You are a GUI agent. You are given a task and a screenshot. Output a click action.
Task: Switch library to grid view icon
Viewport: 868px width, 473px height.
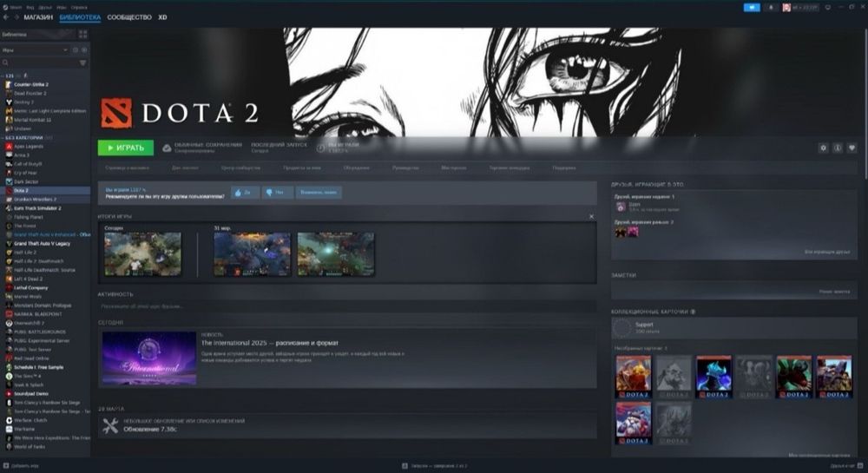pyautogui.click(x=83, y=35)
